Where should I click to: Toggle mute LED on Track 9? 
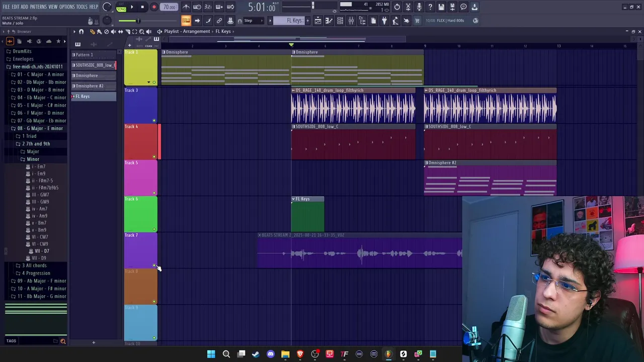click(154, 338)
